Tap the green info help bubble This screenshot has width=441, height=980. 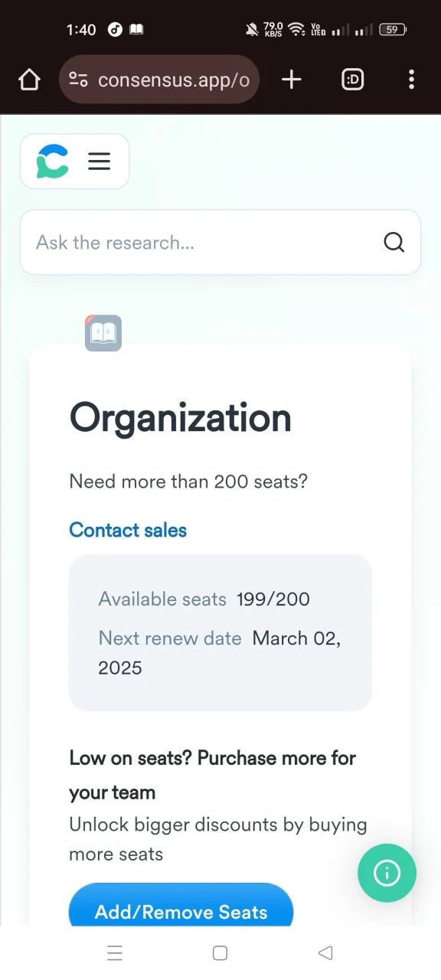coord(387,873)
